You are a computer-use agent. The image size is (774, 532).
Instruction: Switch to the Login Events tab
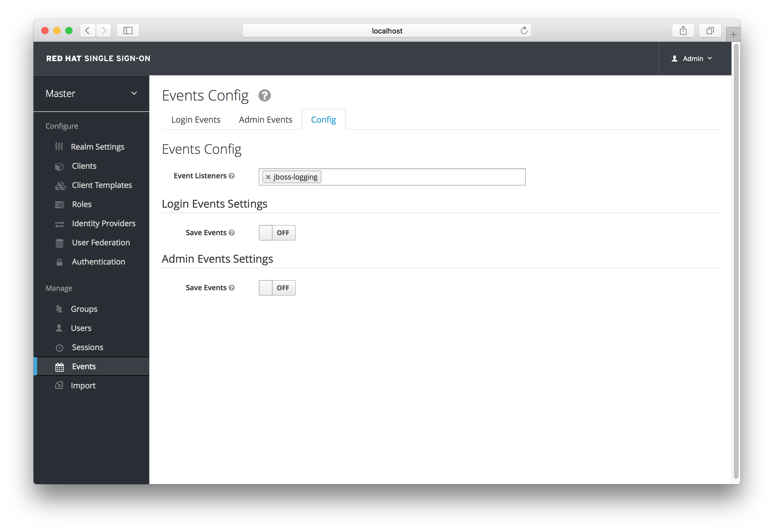[x=196, y=119]
